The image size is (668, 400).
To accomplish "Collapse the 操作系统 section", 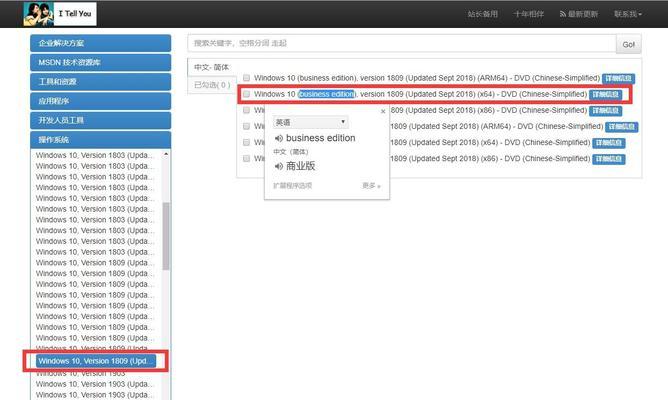I will click(x=101, y=140).
